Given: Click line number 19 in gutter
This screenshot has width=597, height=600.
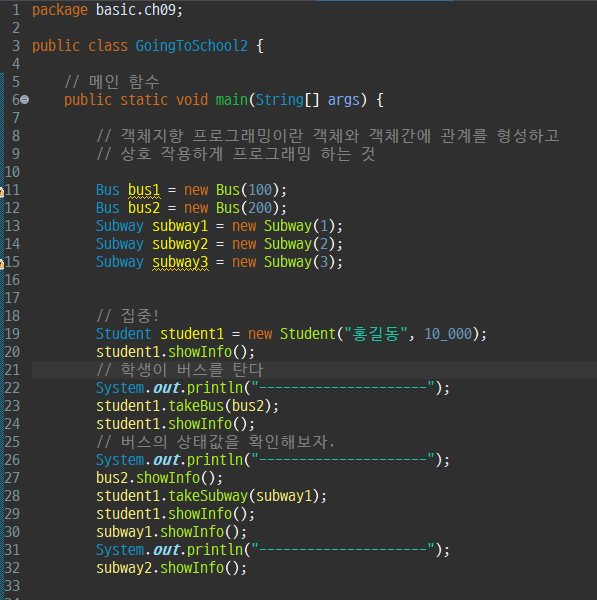Looking at the screenshot, I should click(x=12, y=334).
